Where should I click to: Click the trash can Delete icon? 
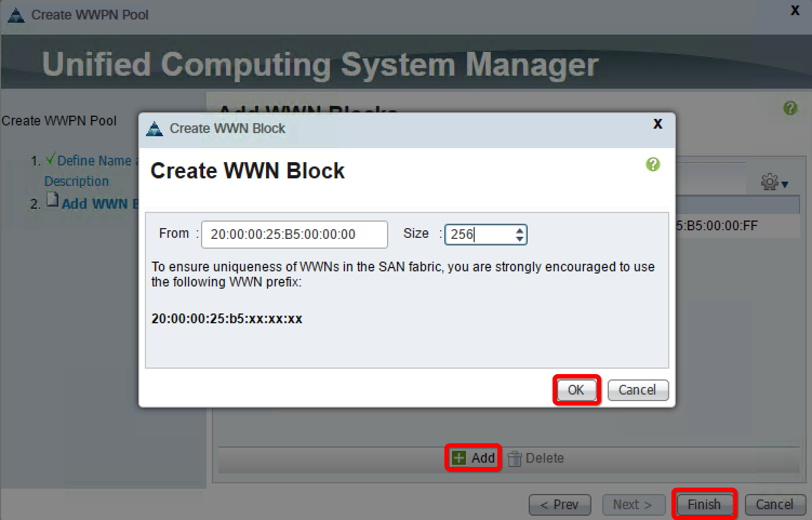515,458
